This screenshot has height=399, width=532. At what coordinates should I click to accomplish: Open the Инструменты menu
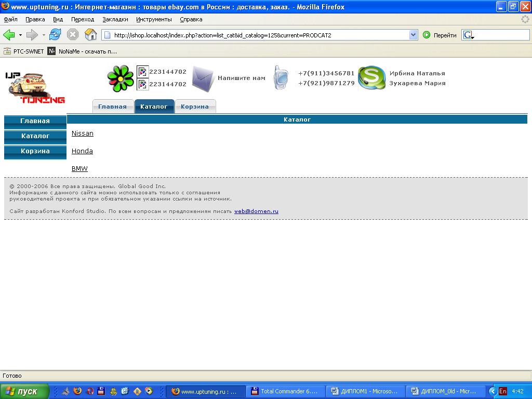click(154, 19)
